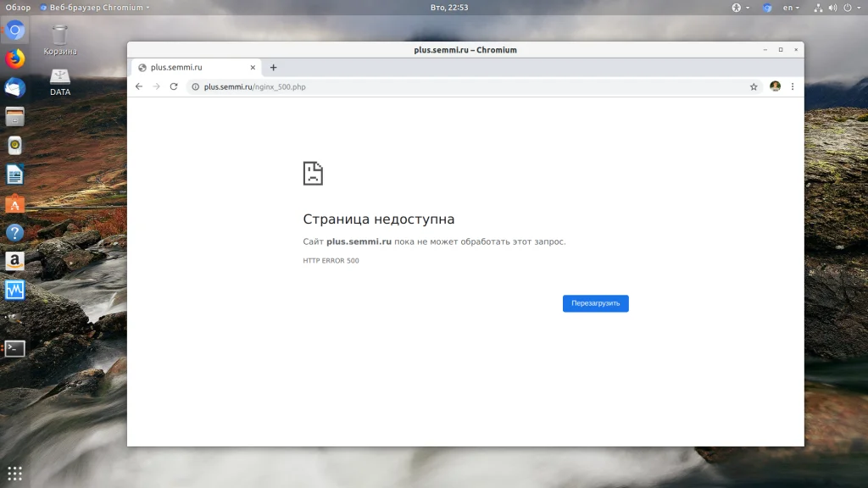Open a new tab with plus button
Viewport: 868px width, 488px height.
274,68
